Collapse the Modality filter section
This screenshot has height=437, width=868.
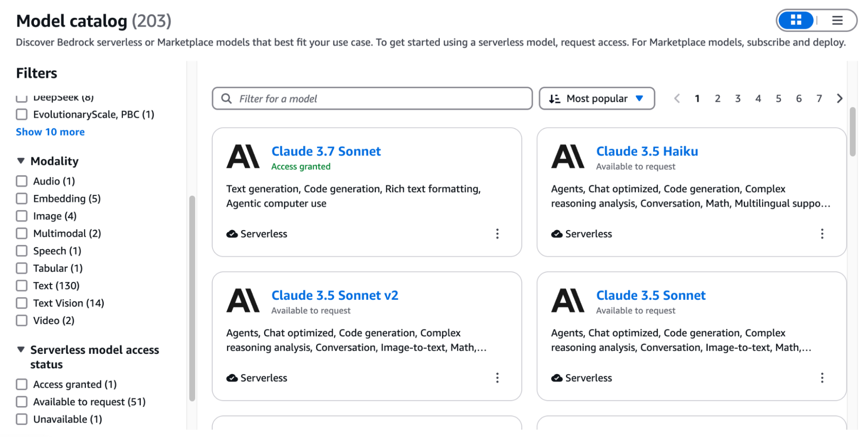tap(21, 161)
